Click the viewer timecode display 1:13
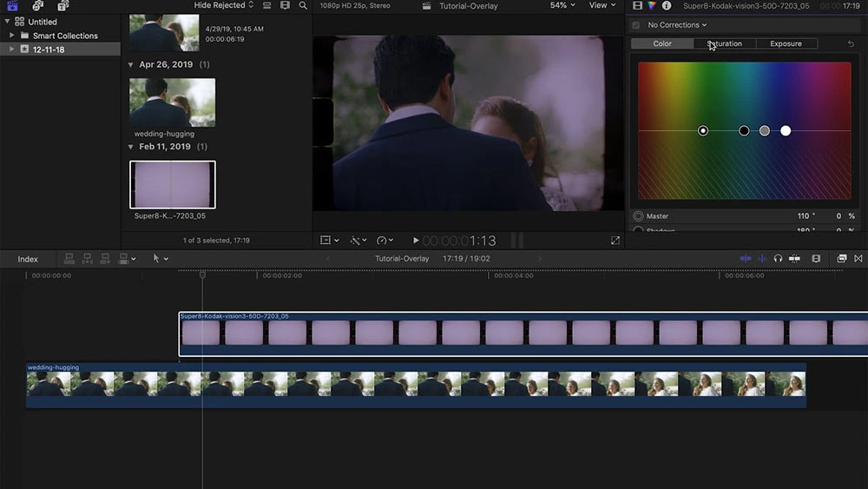Image resolution: width=868 pixels, height=489 pixels. click(459, 241)
